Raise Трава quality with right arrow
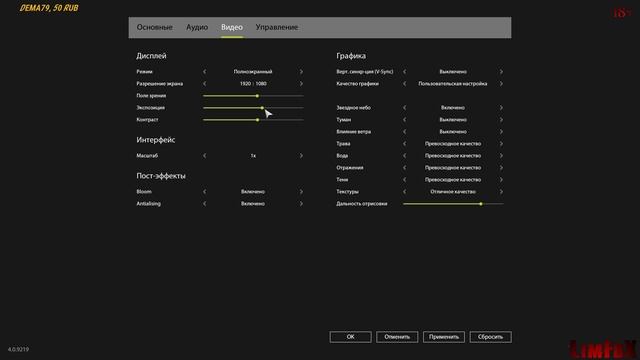 501,144
